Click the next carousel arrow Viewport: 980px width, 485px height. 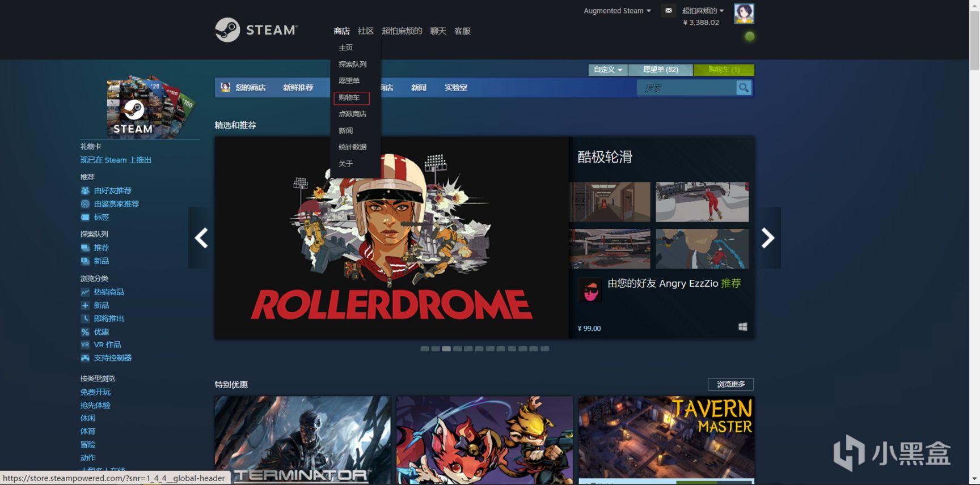[x=768, y=238]
